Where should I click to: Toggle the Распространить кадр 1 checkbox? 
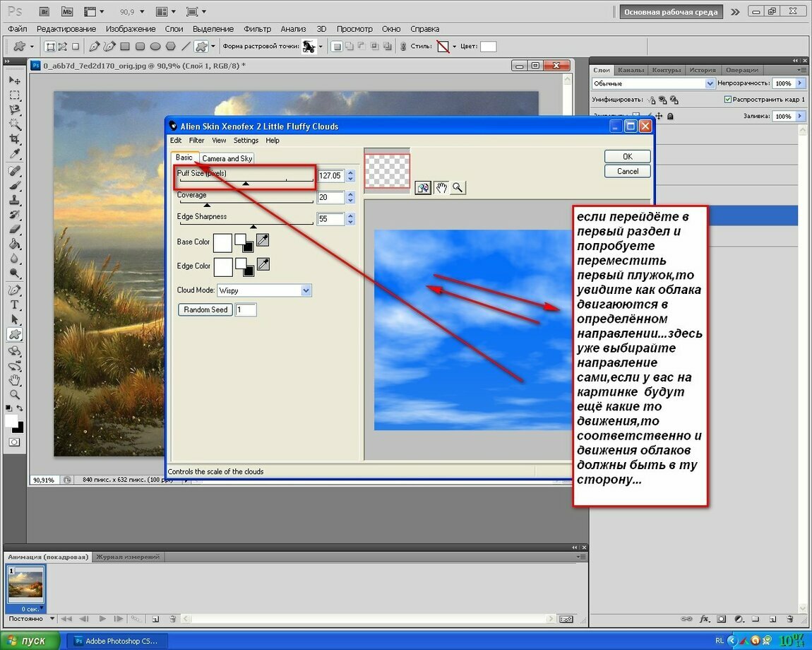(727, 99)
